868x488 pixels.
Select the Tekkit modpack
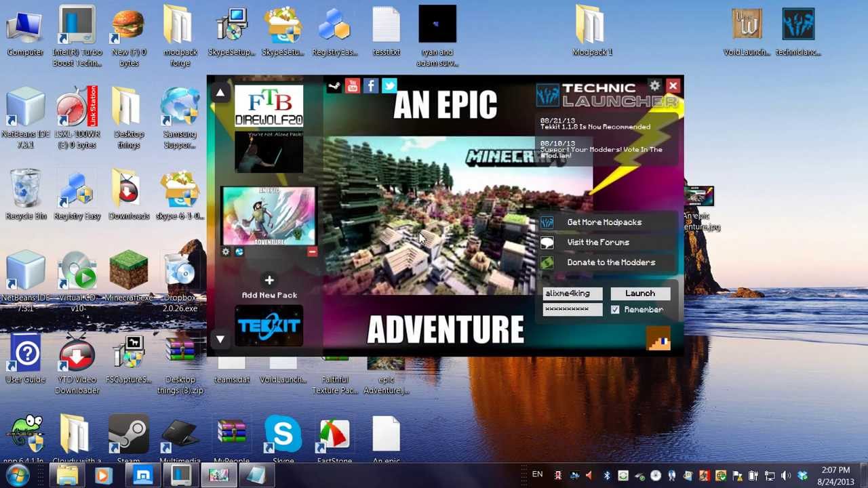[269, 327]
